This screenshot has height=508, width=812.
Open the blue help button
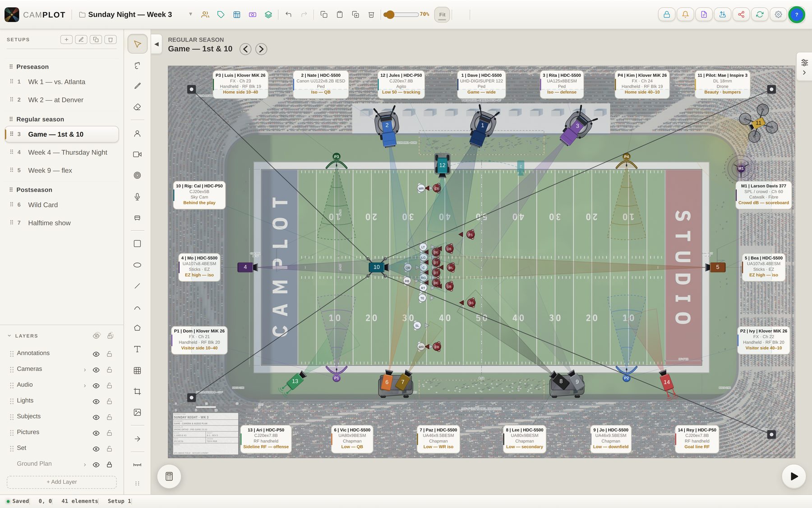tap(797, 14)
